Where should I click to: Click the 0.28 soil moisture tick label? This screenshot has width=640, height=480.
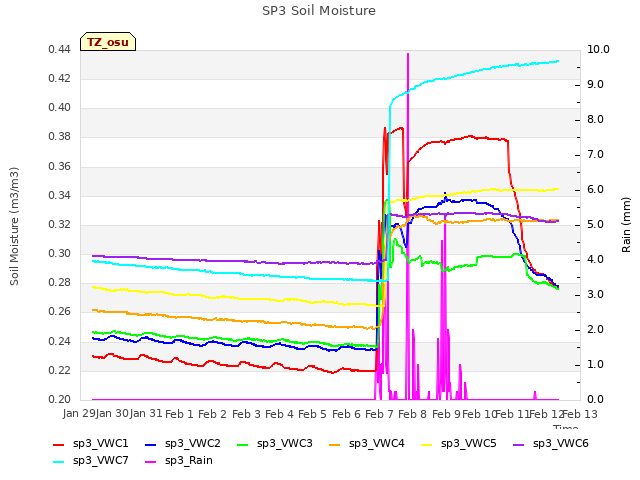pos(59,283)
